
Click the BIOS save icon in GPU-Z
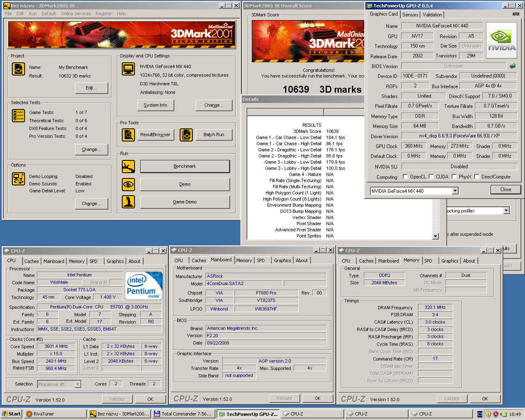click(513, 66)
